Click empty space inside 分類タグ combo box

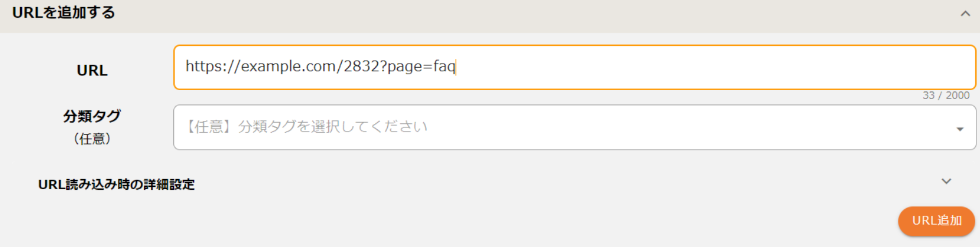pyautogui.click(x=678, y=127)
